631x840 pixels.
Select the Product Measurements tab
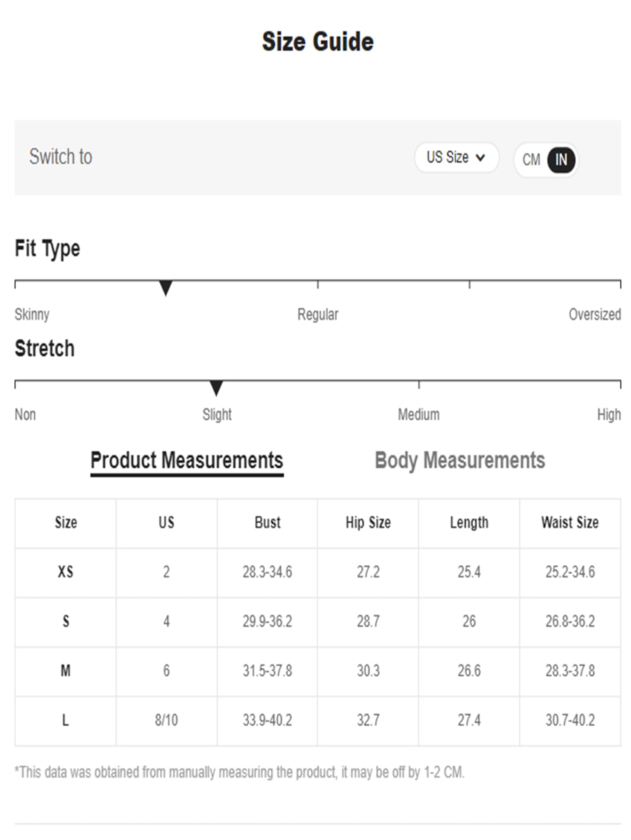tap(186, 461)
